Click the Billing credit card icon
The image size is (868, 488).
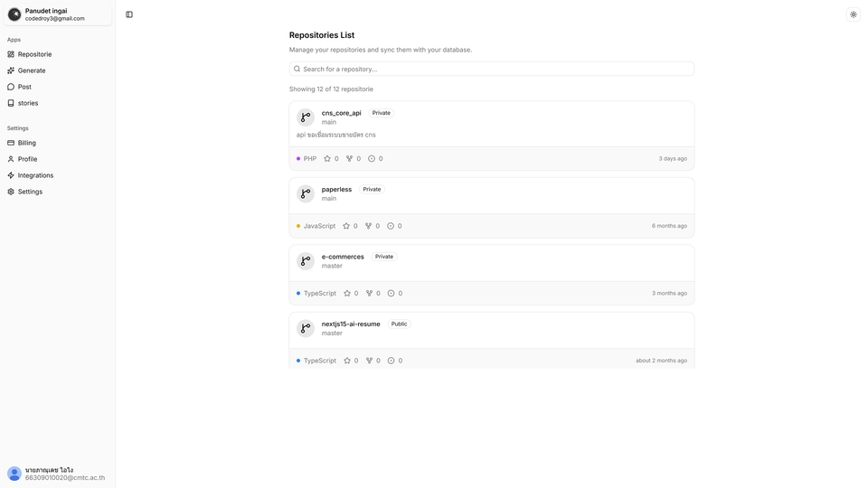(11, 143)
